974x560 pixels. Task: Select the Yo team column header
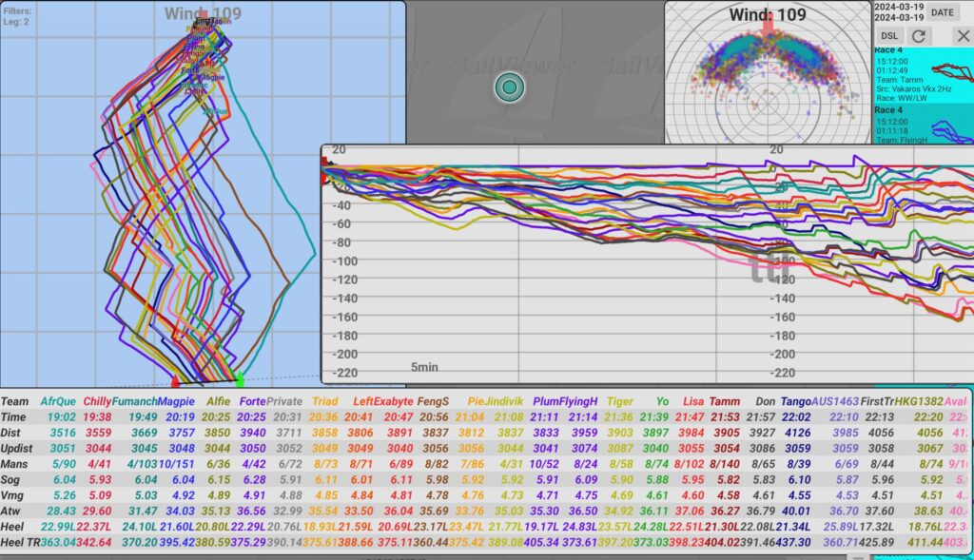pos(662,401)
